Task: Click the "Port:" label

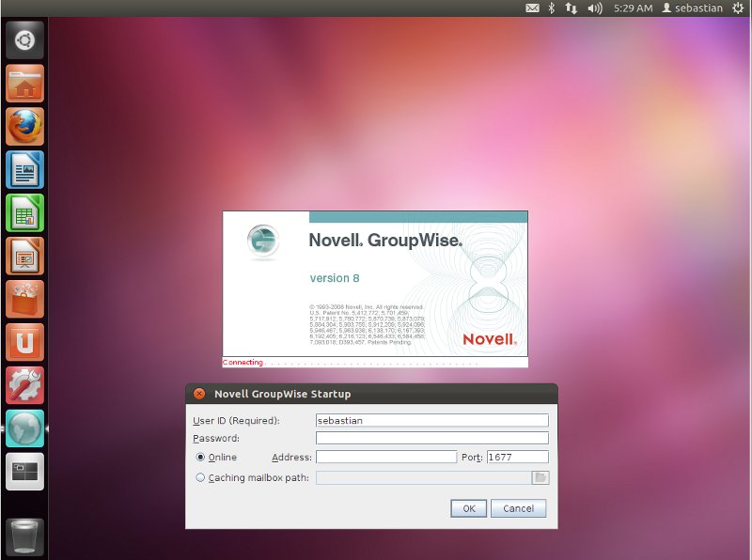Action: tap(472, 458)
